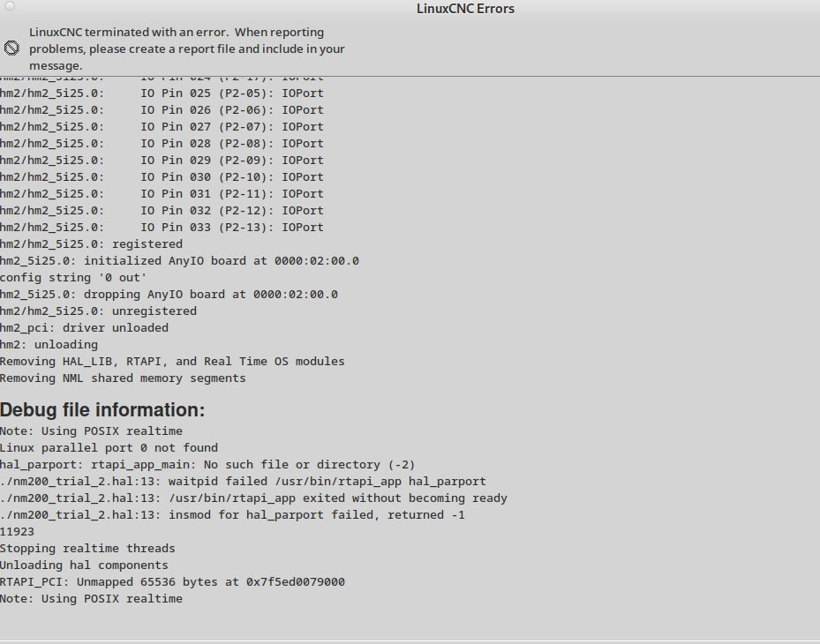This screenshot has width=820, height=644.
Task: Click 'insmod for hal_parport failed, returned -1' line
Action: pos(233,515)
